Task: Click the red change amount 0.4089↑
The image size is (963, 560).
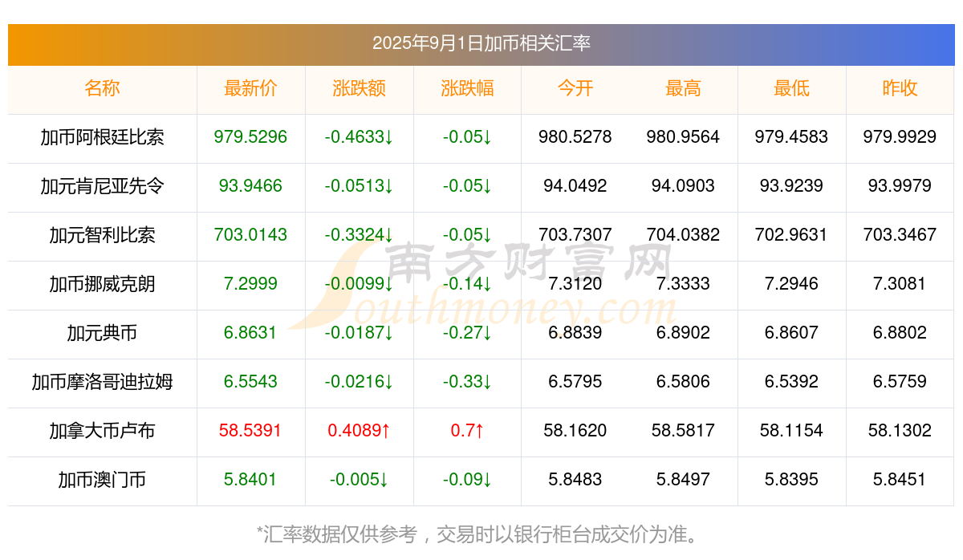Action: tap(359, 431)
